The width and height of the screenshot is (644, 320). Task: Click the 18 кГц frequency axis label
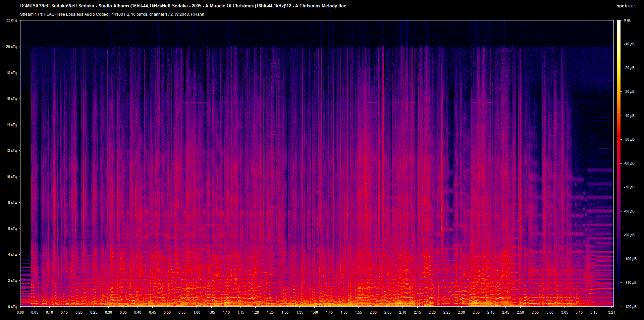click(11, 73)
